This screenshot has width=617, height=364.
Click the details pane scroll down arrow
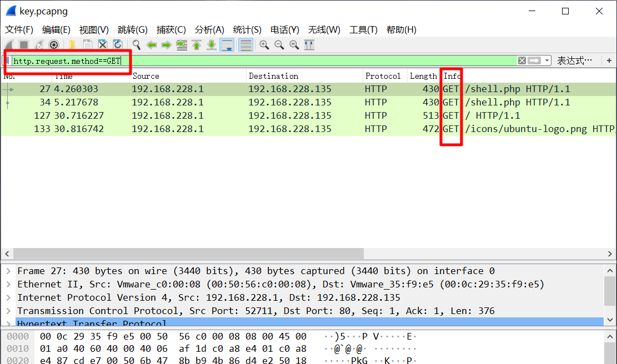tap(610, 320)
